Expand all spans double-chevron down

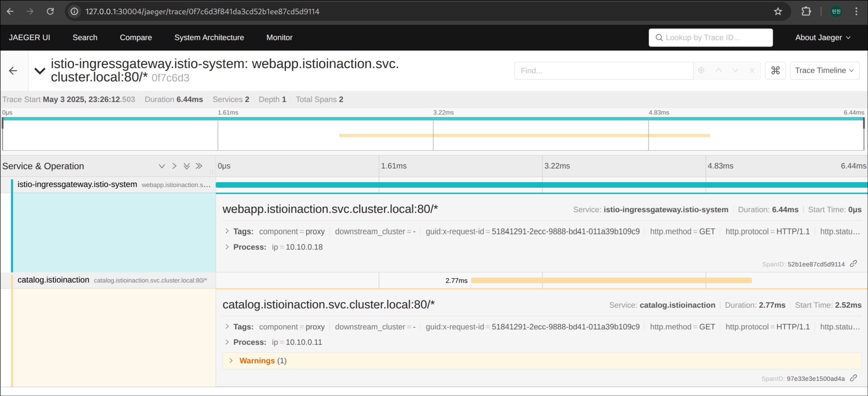[x=186, y=166]
